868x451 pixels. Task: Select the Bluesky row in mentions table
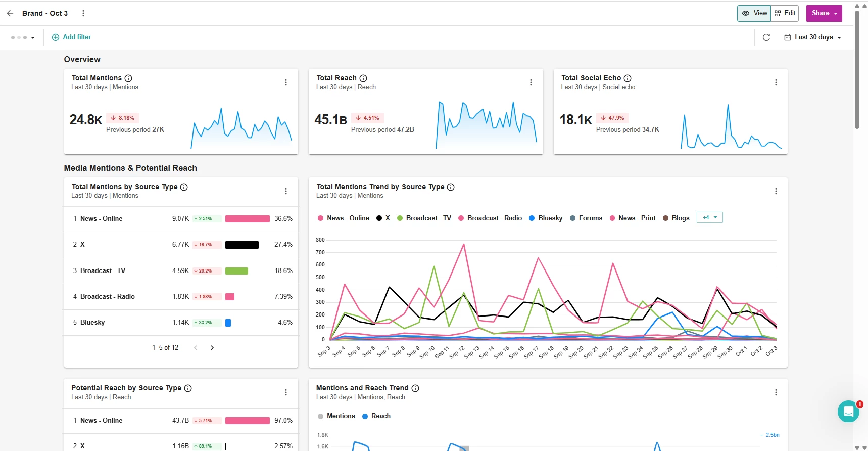[181, 323]
